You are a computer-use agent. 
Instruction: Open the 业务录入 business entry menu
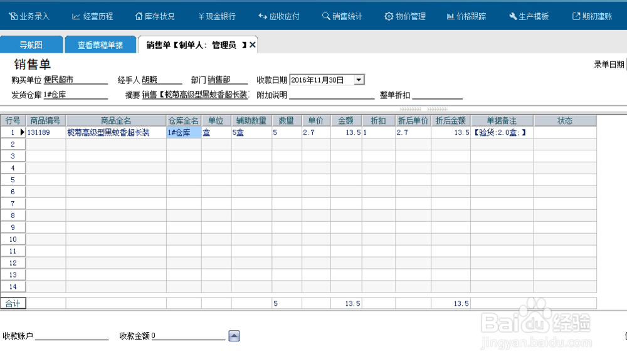pyautogui.click(x=29, y=16)
